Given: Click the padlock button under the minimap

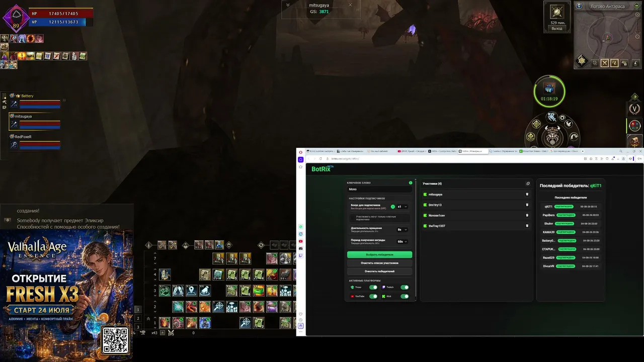Looking at the screenshot, I should click(x=624, y=63).
